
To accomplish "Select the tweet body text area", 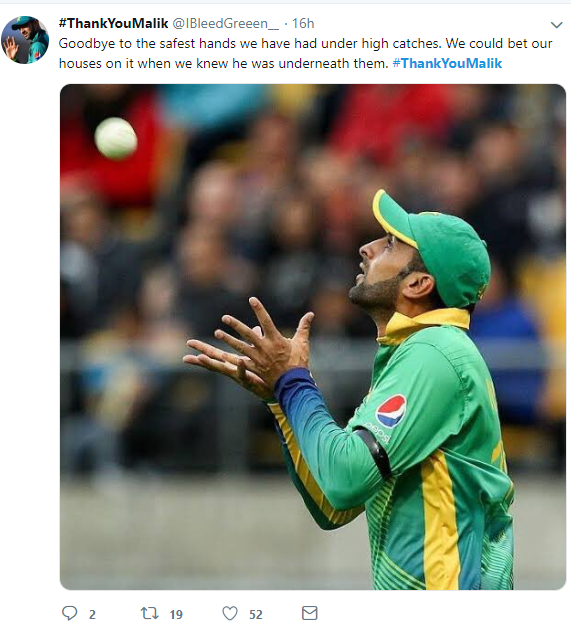I will click(305, 53).
